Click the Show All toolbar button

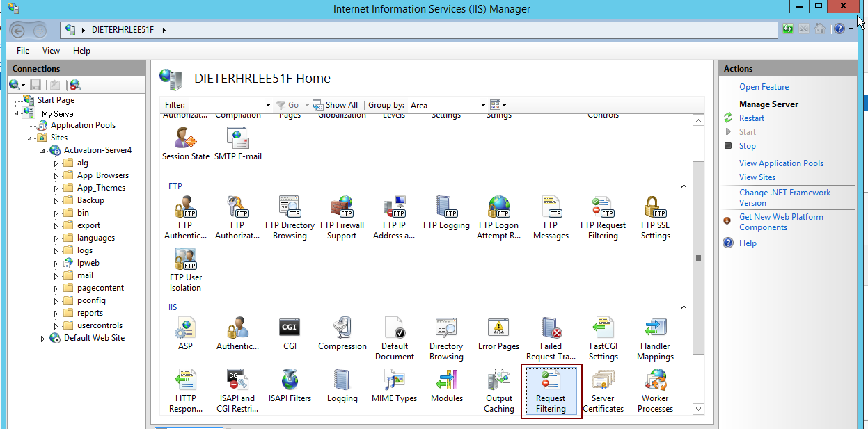tap(336, 105)
